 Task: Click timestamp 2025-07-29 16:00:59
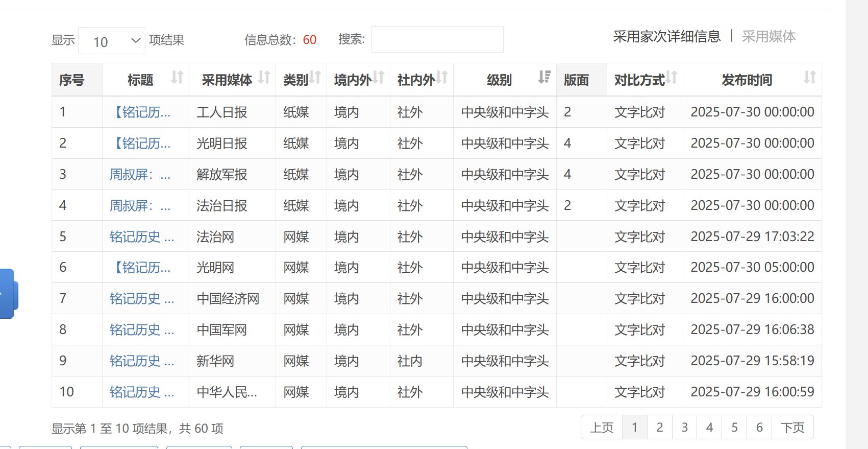click(753, 392)
